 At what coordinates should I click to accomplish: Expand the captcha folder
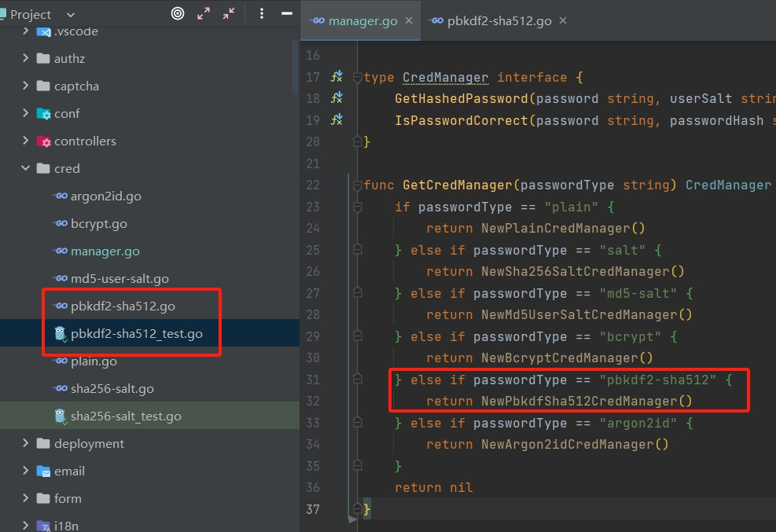[26, 86]
